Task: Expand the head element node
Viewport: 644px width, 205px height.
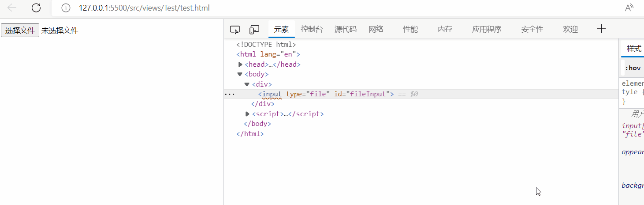Action: (240, 65)
